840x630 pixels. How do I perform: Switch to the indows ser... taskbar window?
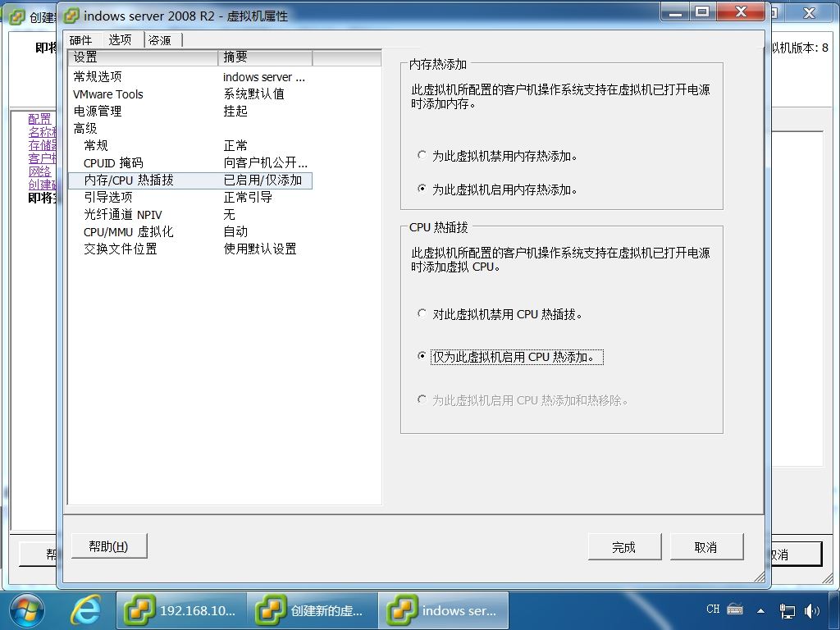click(x=444, y=610)
